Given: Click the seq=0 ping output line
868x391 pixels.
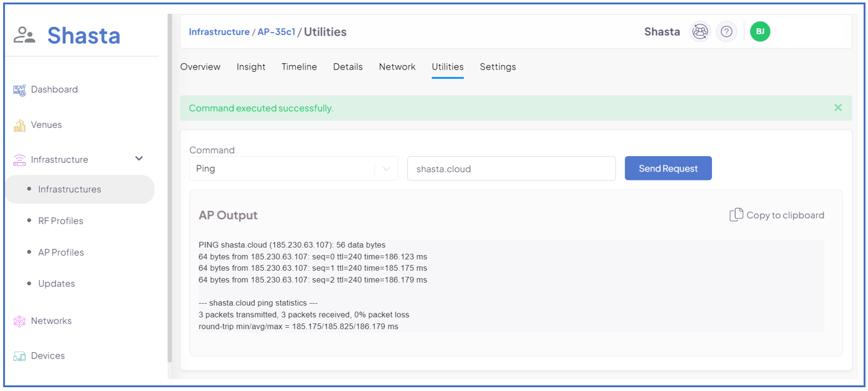Looking at the screenshot, I should [x=313, y=257].
